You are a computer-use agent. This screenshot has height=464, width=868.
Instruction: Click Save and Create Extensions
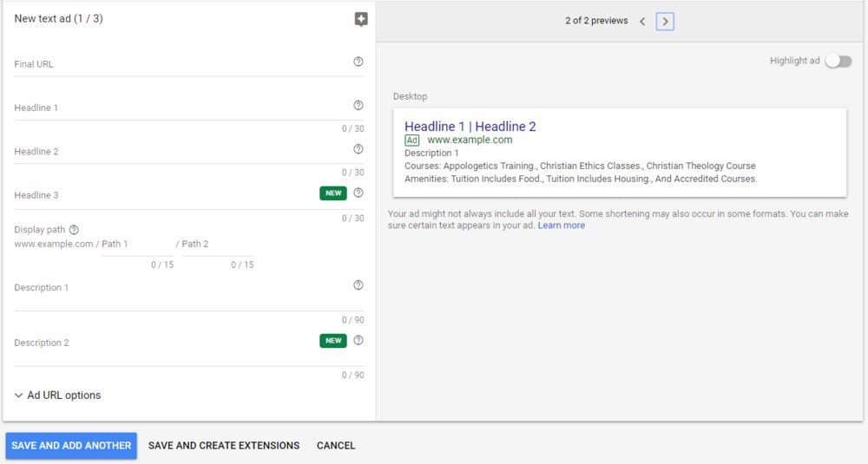pyautogui.click(x=224, y=446)
